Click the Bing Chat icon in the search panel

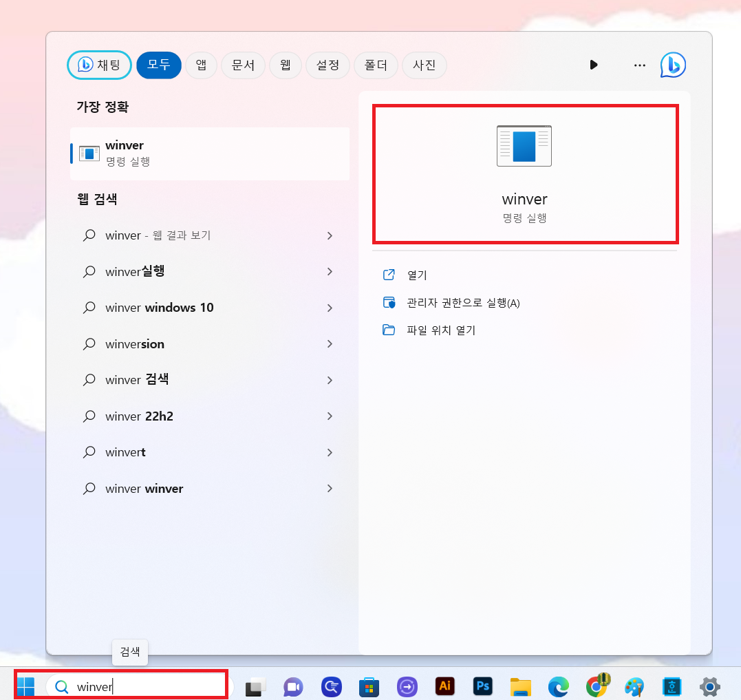click(673, 65)
